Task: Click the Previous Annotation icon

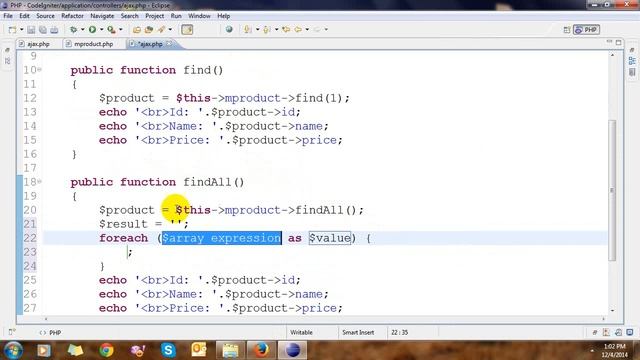Action: coord(267,30)
